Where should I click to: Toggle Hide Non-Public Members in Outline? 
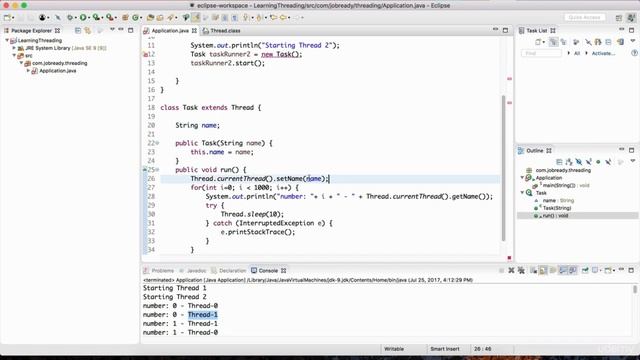[x=598, y=162]
